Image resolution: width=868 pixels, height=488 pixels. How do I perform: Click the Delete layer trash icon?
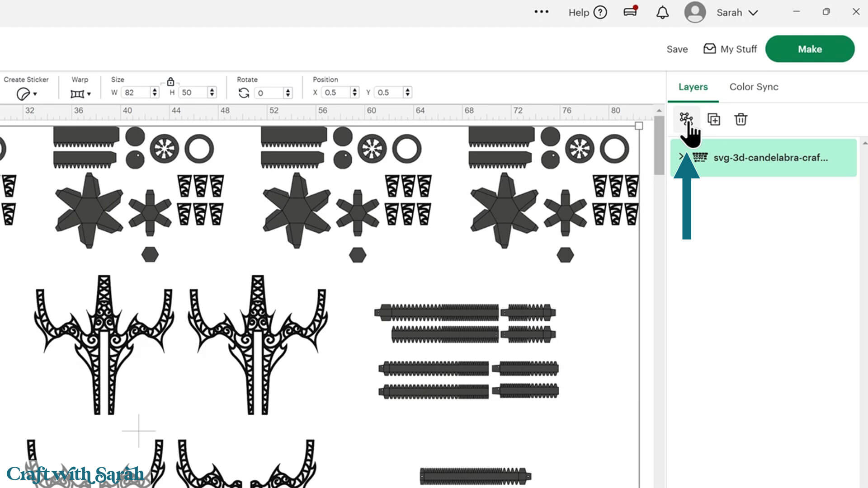pos(741,119)
